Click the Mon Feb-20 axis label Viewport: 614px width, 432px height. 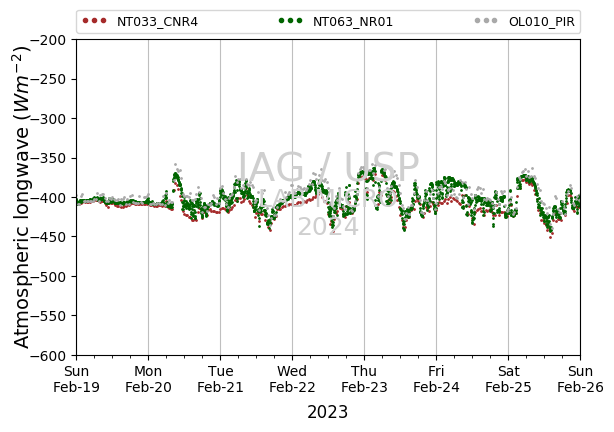(x=148, y=379)
